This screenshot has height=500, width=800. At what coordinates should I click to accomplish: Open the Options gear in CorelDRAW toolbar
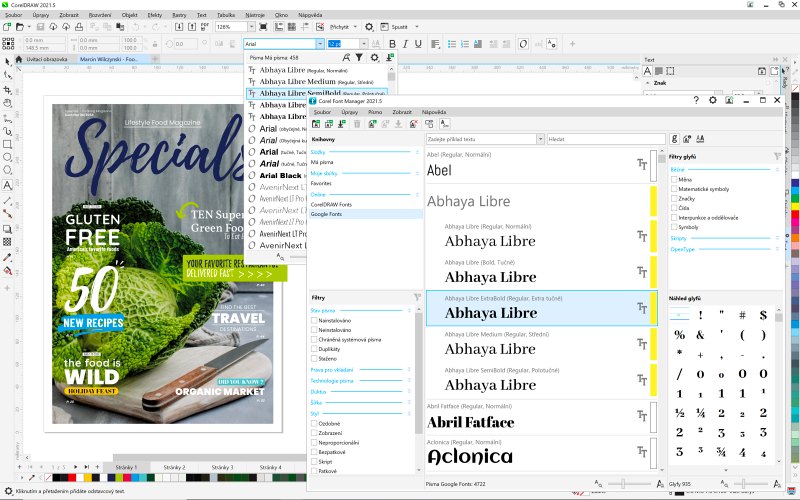click(369, 27)
